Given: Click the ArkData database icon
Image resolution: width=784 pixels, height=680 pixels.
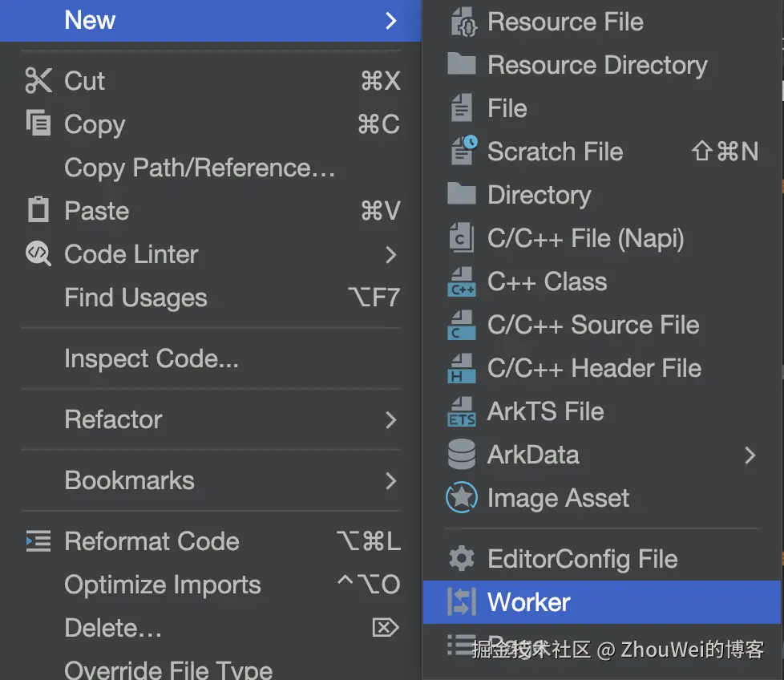Looking at the screenshot, I should [462, 455].
